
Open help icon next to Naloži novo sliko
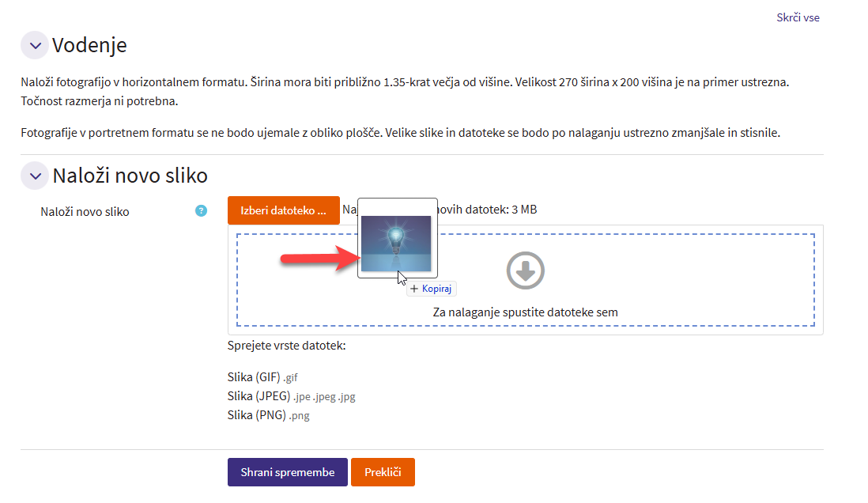coord(202,211)
